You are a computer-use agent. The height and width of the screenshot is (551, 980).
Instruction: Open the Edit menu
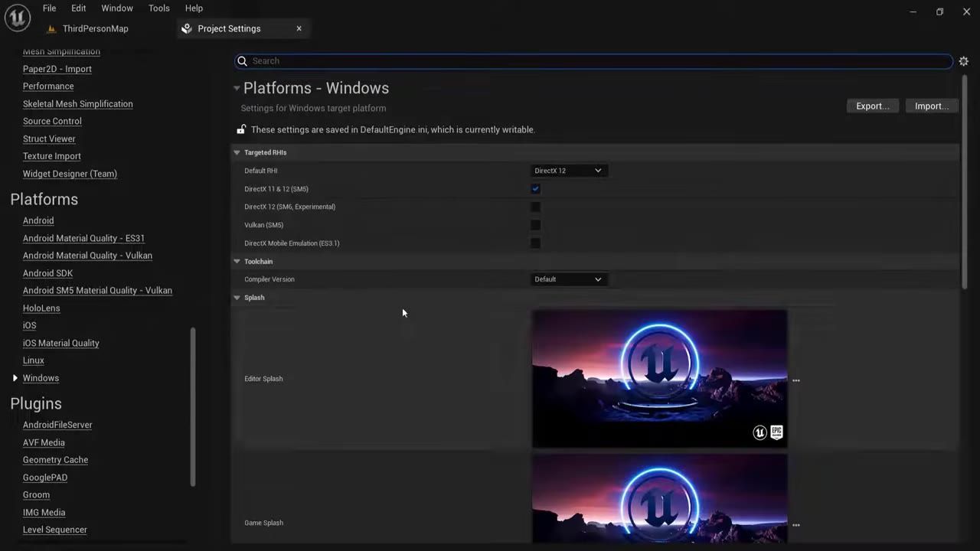[78, 8]
